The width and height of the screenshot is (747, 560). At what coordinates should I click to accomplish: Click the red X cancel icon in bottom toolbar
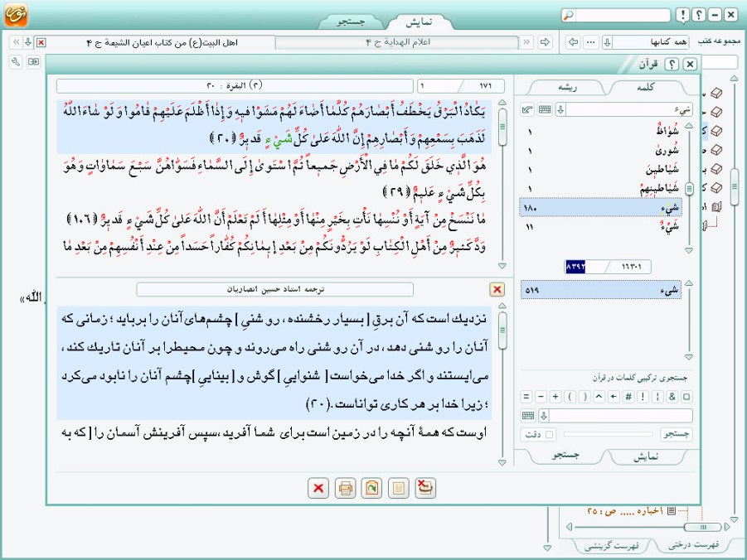[318, 488]
